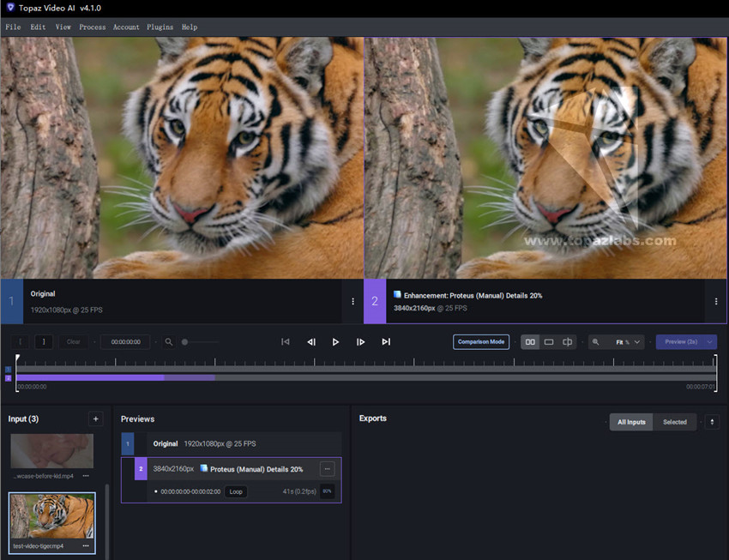Set trim start with left bracket button
The width and height of the screenshot is (729, 560).
[x=20, y=341]
